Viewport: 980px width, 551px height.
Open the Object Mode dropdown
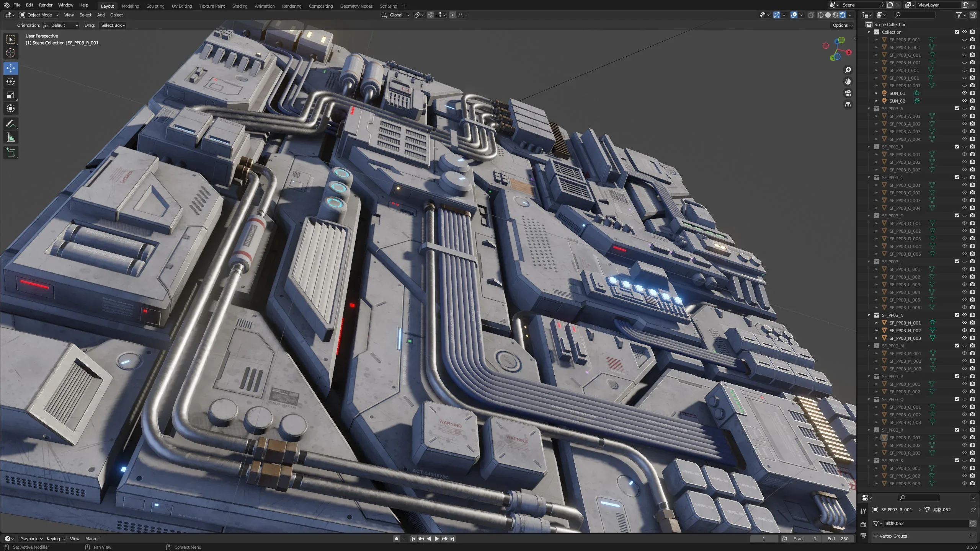click(x=39, y=15)
